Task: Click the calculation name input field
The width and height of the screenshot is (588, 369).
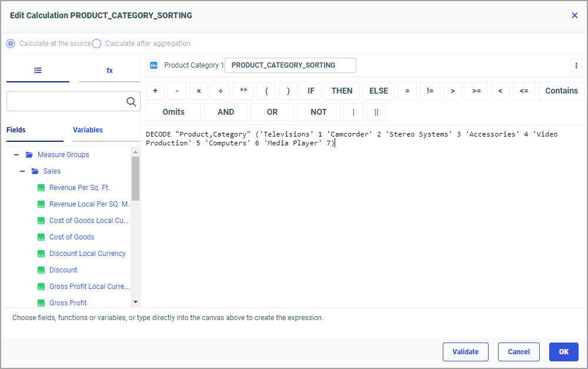Action: click(x=290, y=65)
